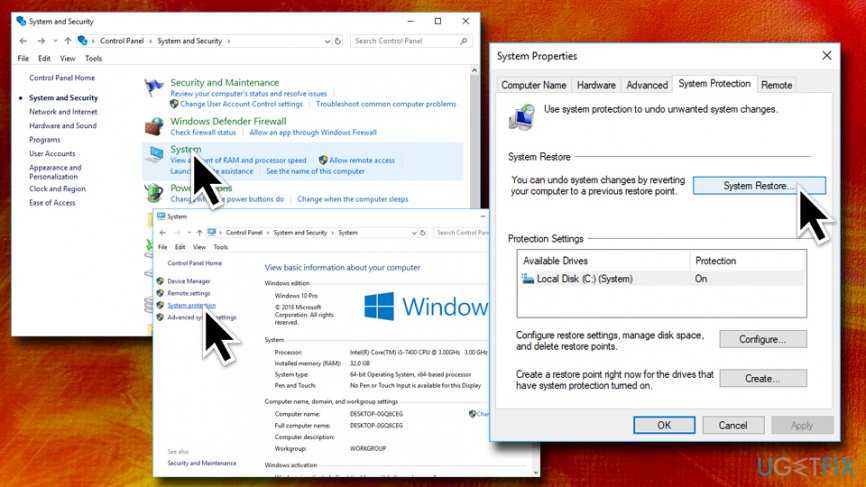Click Check firewall status link
This screenshot has height=487, width=866.
[203, 133]
